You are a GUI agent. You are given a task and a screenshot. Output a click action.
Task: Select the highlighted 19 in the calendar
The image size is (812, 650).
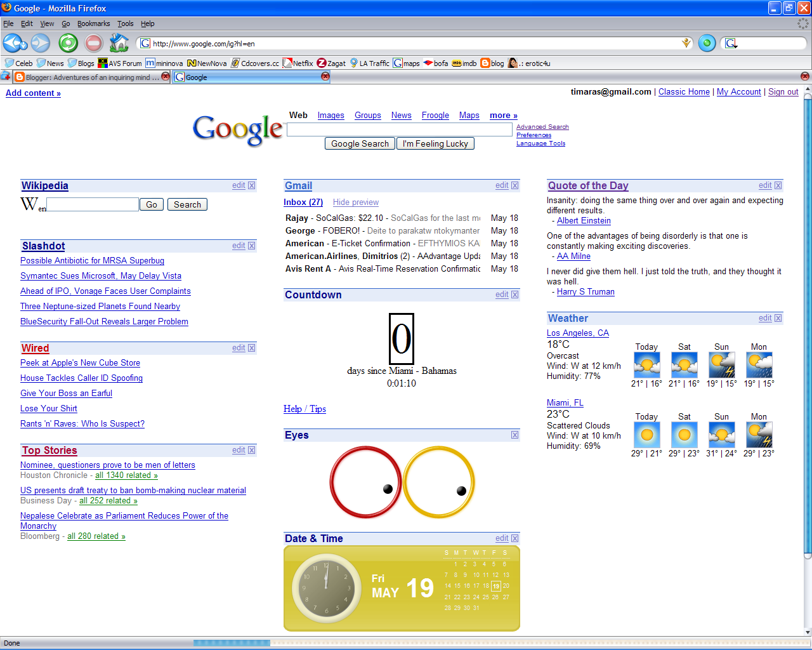click(496, 586)
